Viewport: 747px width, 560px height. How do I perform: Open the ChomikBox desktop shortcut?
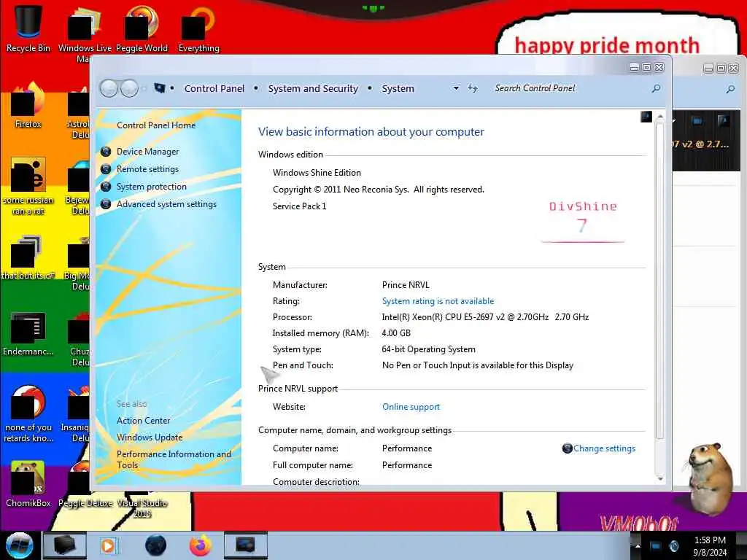tap(28, 485)
